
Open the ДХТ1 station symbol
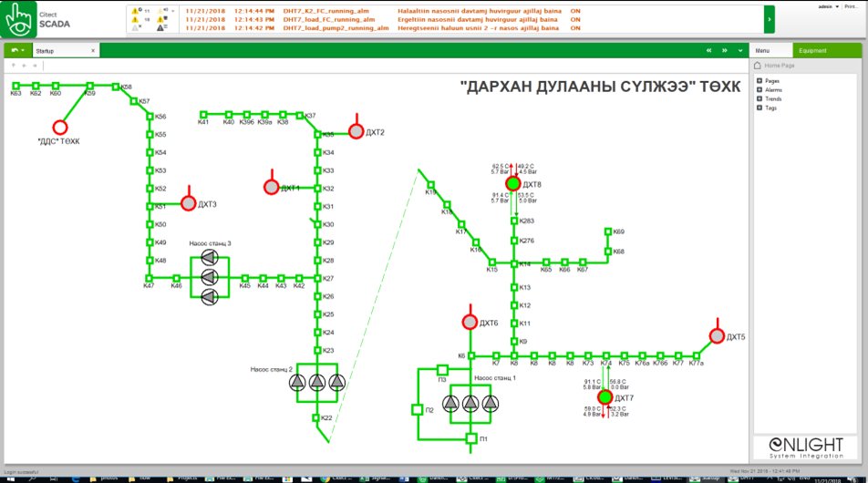point(272,187)
